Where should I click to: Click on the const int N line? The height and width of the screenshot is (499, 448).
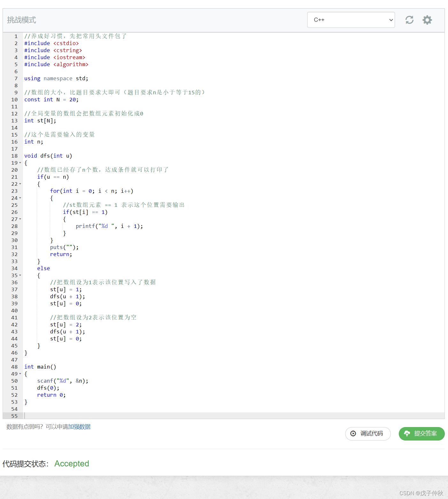(51, 100)
